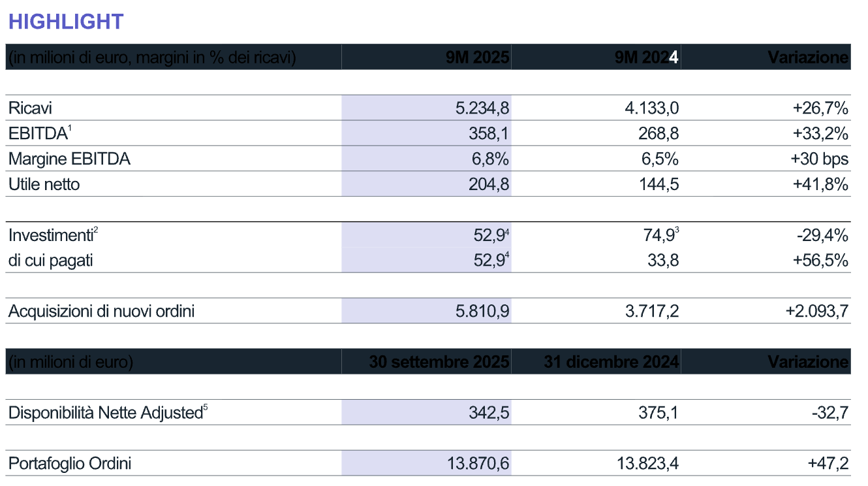Select the di cui pagati label

50,261
